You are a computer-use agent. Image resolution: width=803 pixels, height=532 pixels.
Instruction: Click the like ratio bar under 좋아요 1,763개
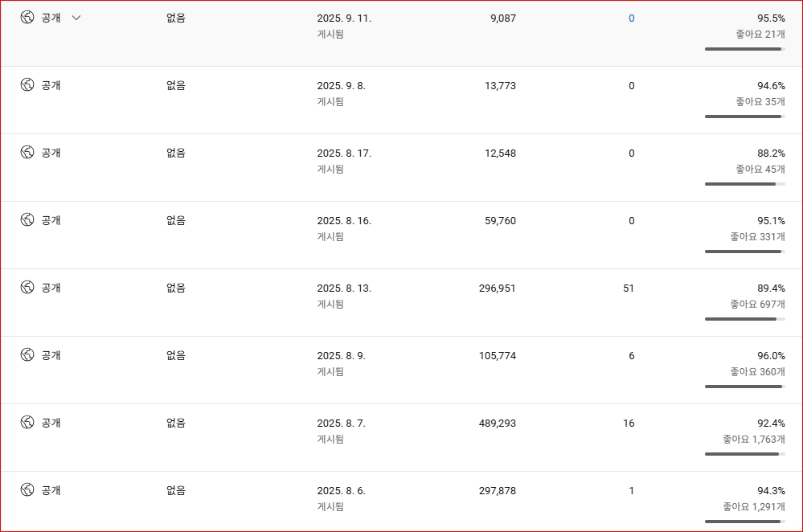tap(744, 454)
